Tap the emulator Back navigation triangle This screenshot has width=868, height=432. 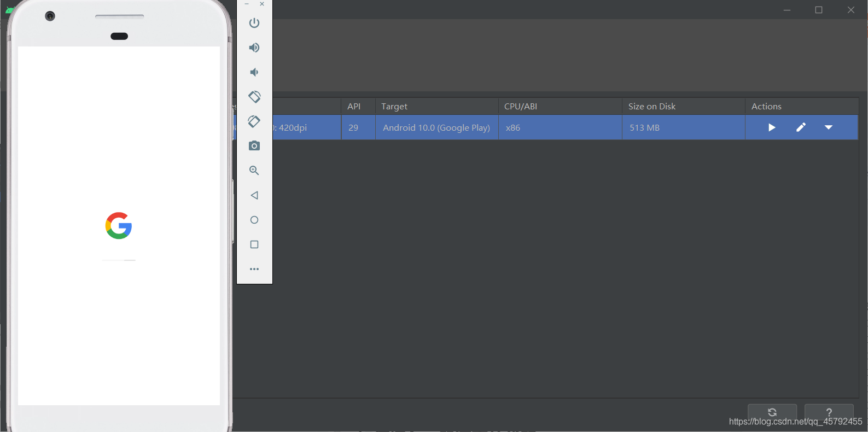tap(254, 195)
